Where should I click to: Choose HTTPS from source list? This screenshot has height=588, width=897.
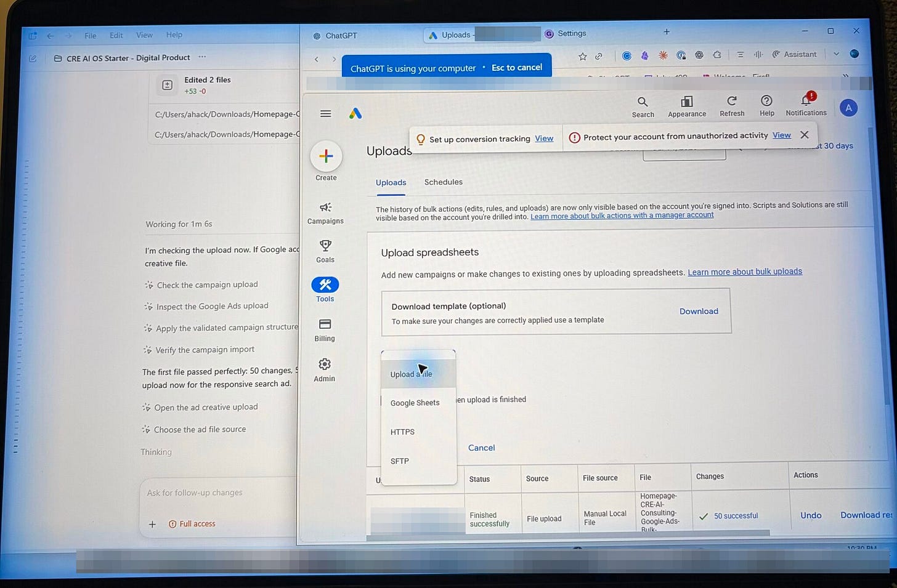[418, 432]
